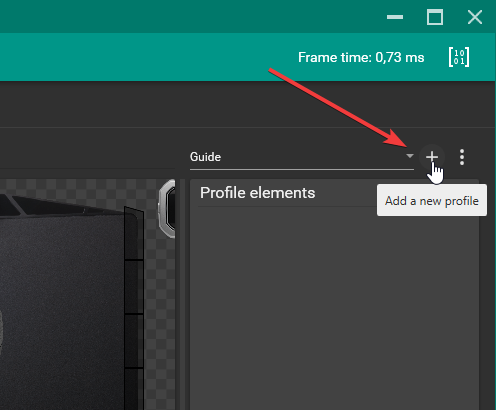Screen dimensions: 496x410
Task: Open the binary-brackets debugger icon
Action: [x=459, y=57]
